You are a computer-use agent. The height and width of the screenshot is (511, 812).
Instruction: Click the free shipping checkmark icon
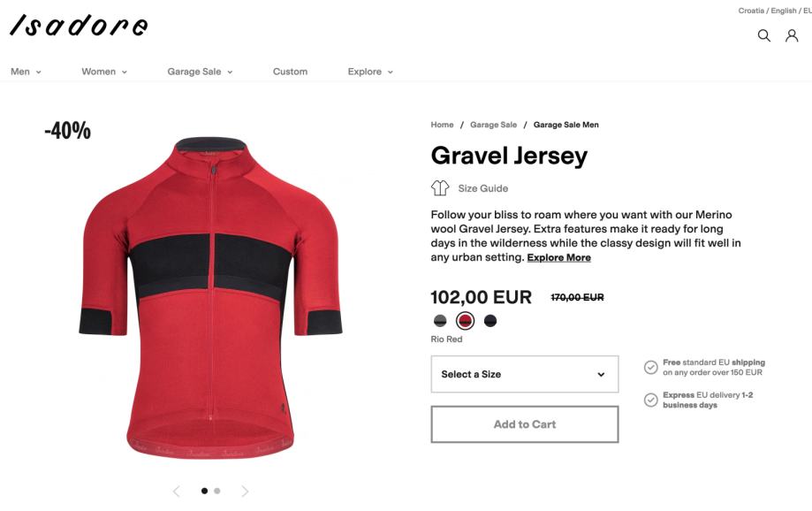point(650,367)
